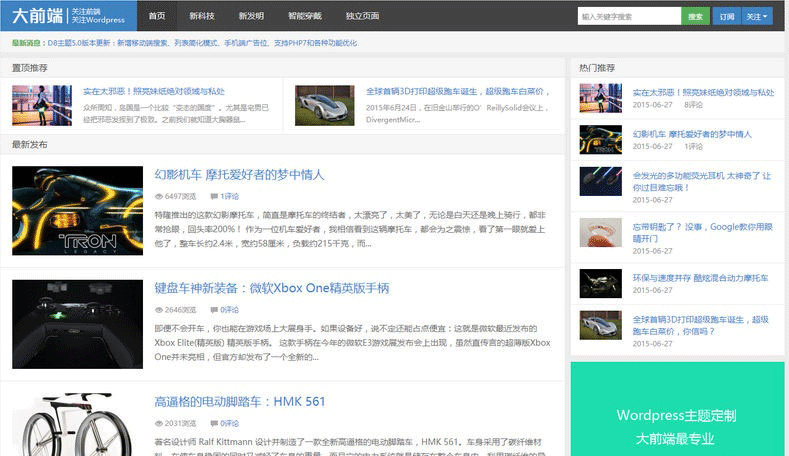Open sidebar thumbnail for 实在太邪恶 post
This screenshot has height=456, width=789.
(600, 98)
